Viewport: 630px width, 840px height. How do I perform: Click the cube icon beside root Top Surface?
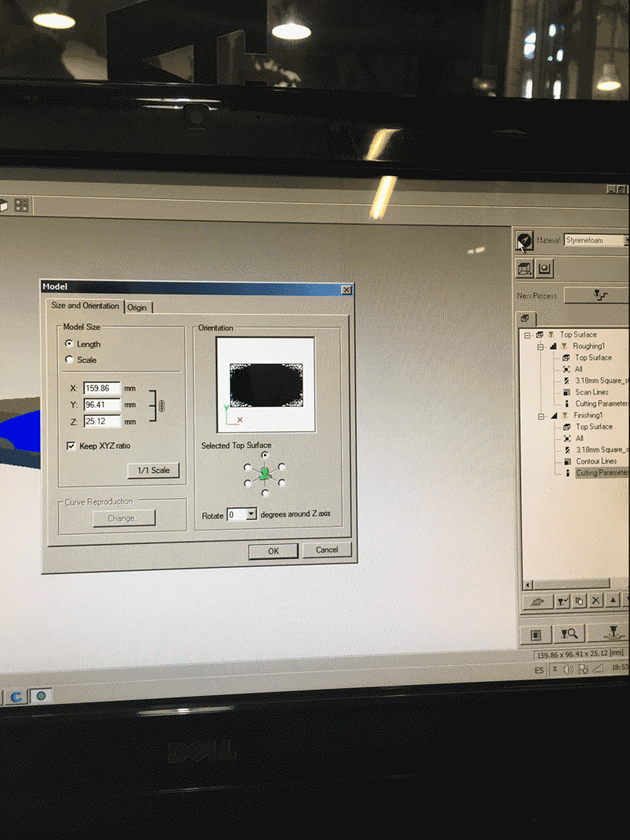click(x=539, y=335)
